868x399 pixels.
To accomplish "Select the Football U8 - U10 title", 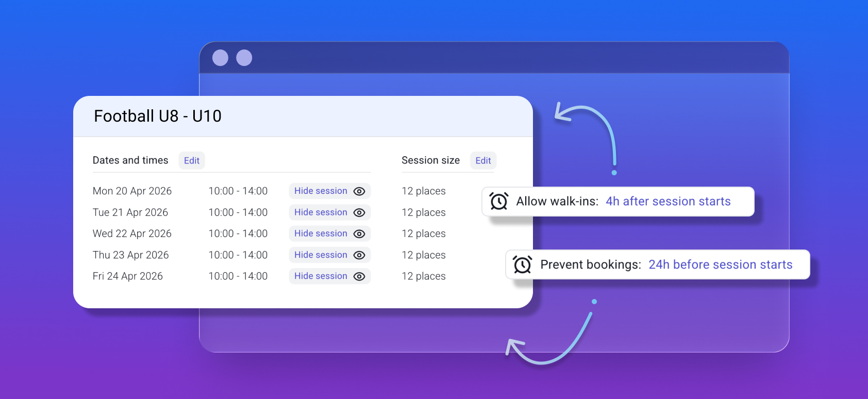I will pos(158,116).
